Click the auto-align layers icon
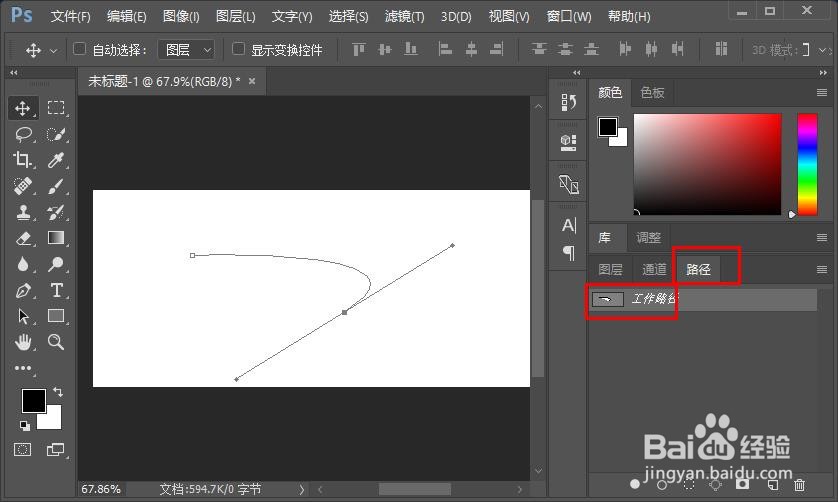The image size is (838, 502). point(721,50)
